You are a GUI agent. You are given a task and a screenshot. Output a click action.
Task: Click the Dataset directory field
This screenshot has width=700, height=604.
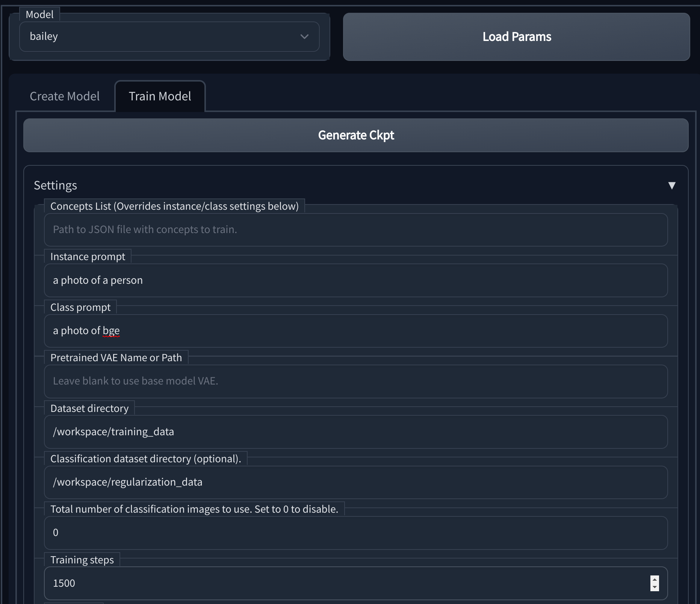[355, 432]
